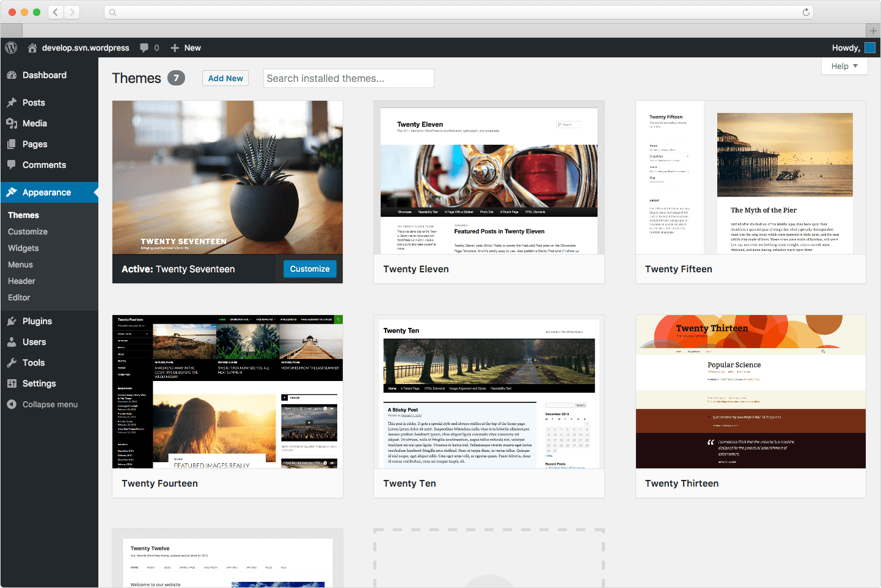Viewport: 881px width, 588px height.
Task: Click the Add New themes button
Action: (x=225, y=78)
